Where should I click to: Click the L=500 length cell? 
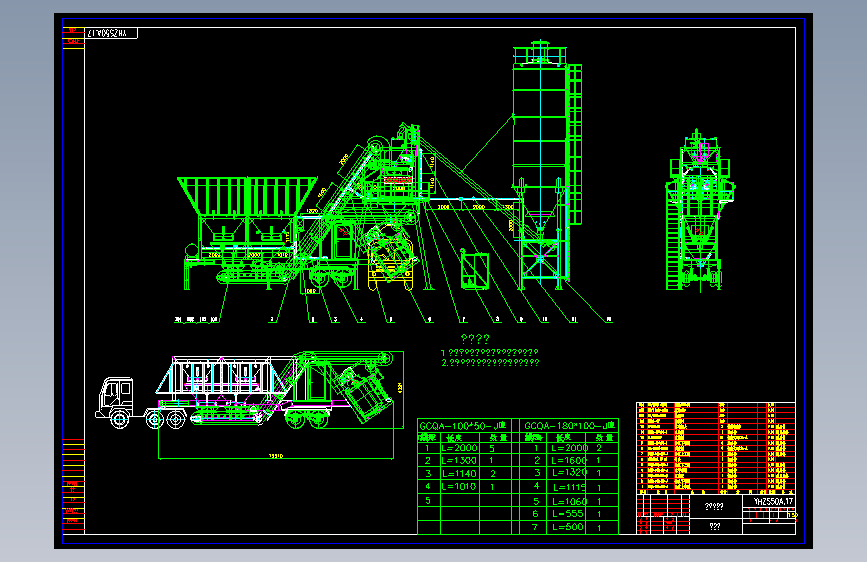(x=568, y=527)
